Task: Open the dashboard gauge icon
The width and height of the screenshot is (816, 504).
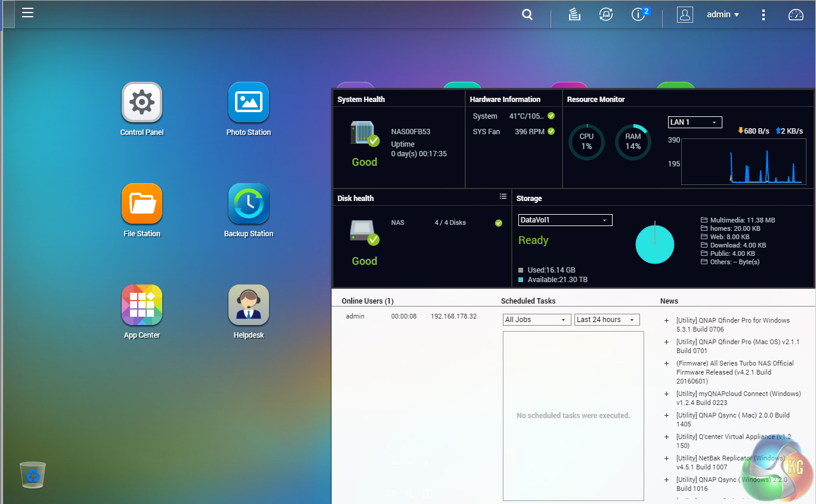Action: click(796, 15)
